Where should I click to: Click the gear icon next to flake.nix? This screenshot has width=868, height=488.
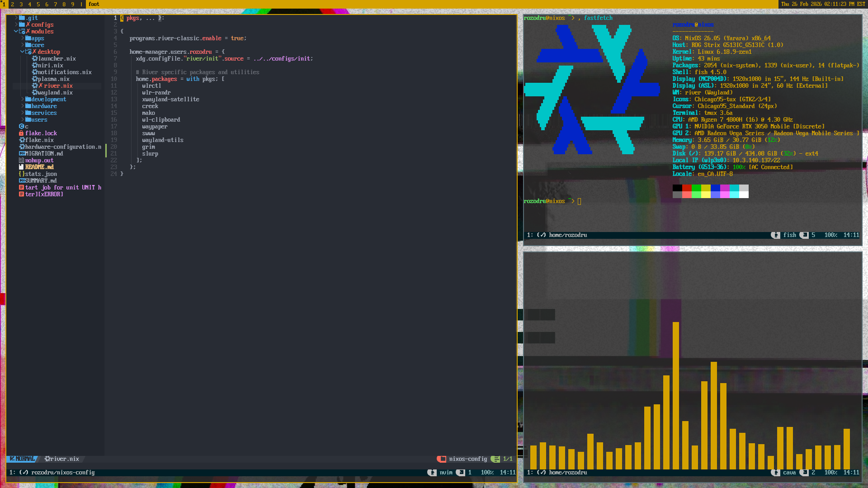pos(22,140)
